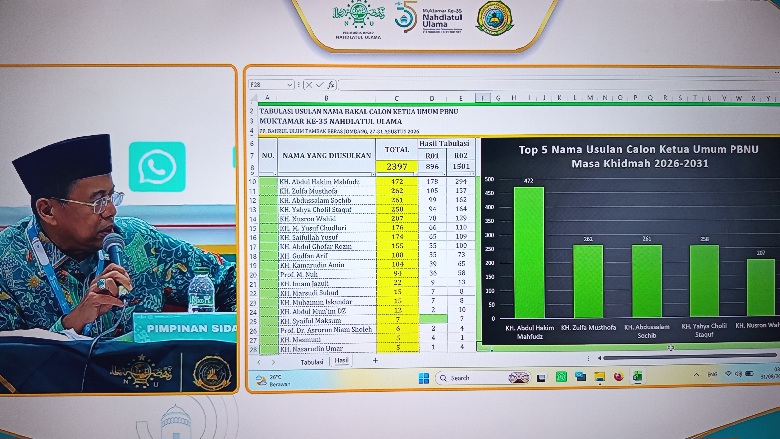Click the chart bar for KH. Abdussalam Sochib
This screenshot has height=439, width=780.
point(647,281)
